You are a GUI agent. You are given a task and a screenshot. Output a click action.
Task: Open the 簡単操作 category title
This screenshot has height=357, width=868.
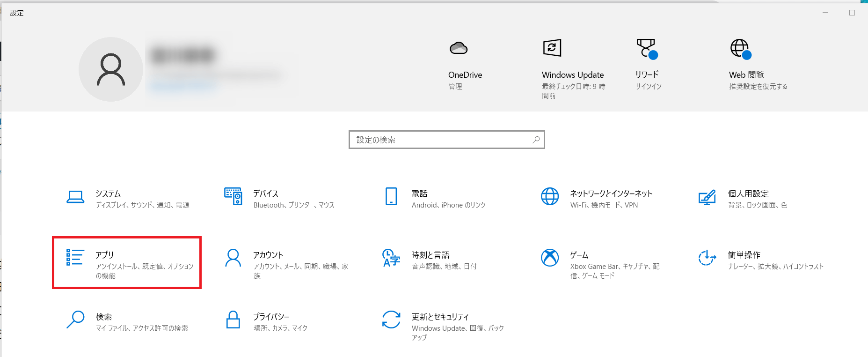pos(744,255)
